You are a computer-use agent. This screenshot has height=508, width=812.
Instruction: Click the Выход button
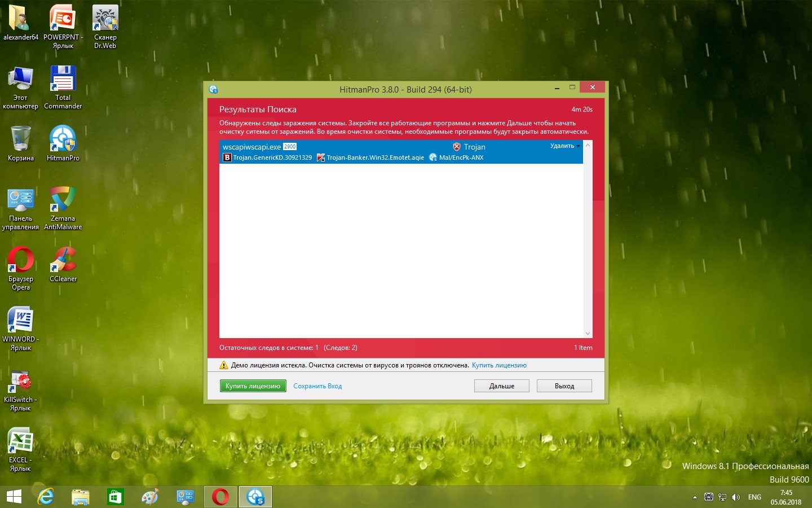564,386
